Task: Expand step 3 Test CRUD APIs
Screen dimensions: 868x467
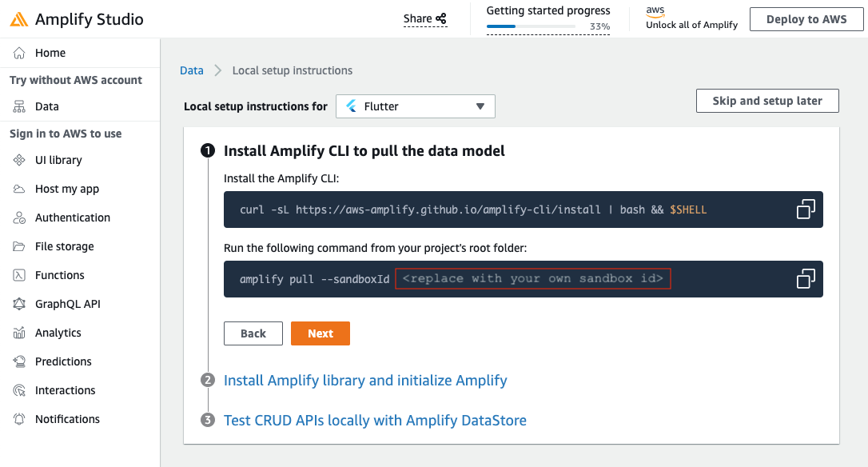Action: pos(375,421)
